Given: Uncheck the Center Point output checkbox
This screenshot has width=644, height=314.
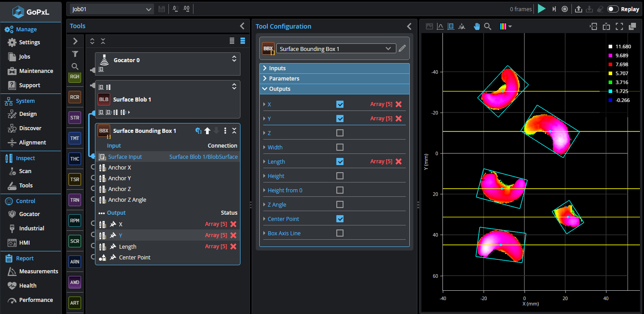Looking at the screenshot, I should point(340,219).
